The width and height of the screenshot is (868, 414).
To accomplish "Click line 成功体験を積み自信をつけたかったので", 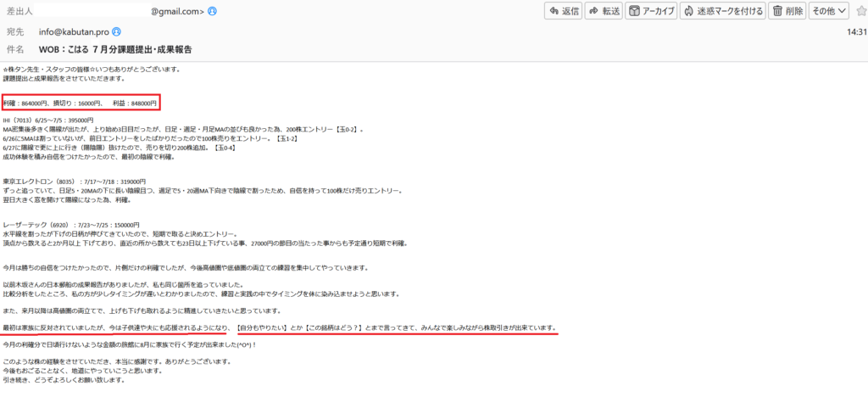I will pos(88,157).
